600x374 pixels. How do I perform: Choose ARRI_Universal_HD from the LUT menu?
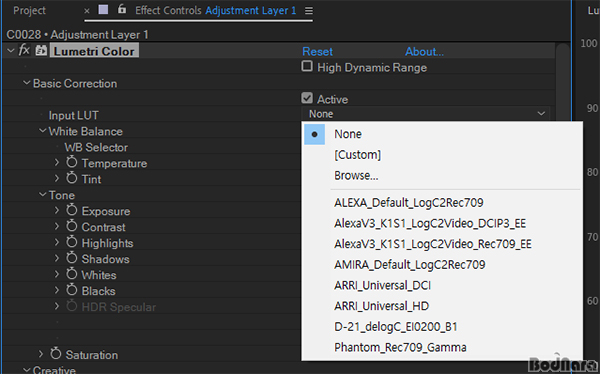tap(382, 306)
